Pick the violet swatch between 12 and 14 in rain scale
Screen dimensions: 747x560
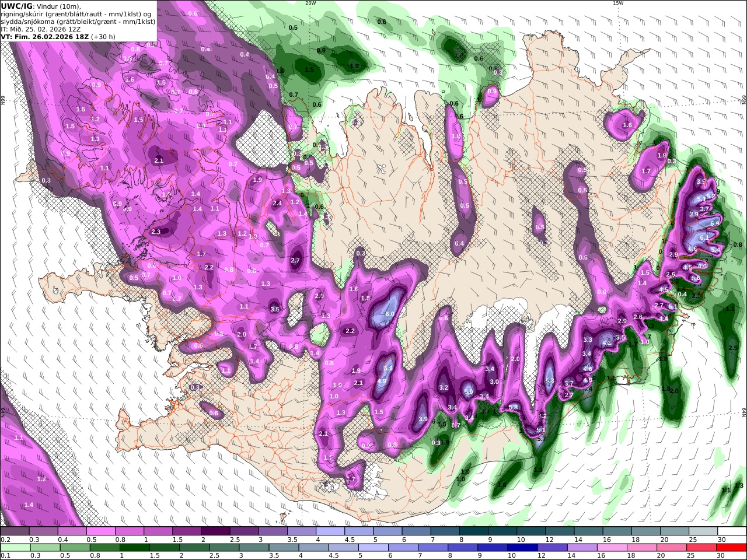[552, 547]
